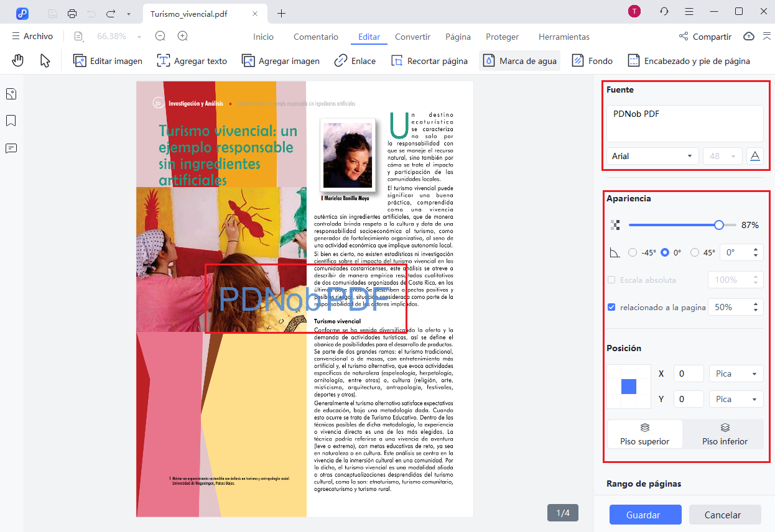Uncheck relacionado a la pagina
This screenshot has height=532, width=775.
tap(611, 306)
